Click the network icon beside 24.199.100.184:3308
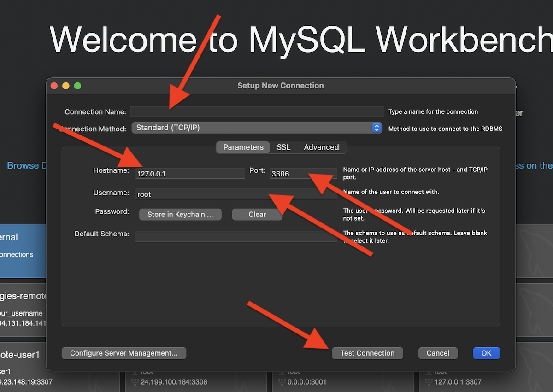The height and width of the screenshot is (392, 553). [x=135, y=382]
